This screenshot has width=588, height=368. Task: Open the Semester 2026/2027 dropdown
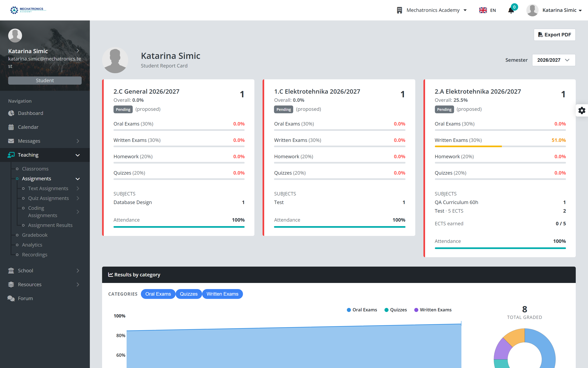coord(554,60)
